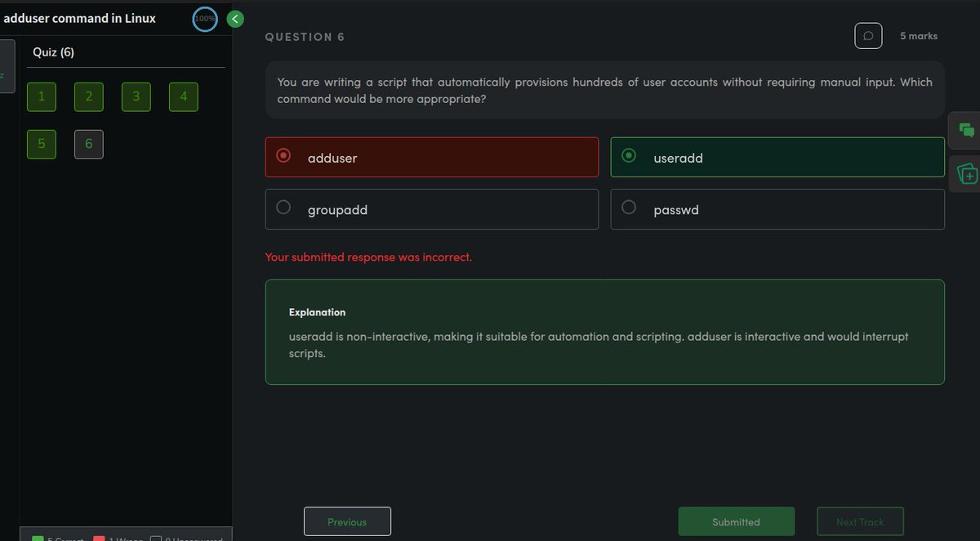Open the comment bubble icon near marks

[868, 35]
